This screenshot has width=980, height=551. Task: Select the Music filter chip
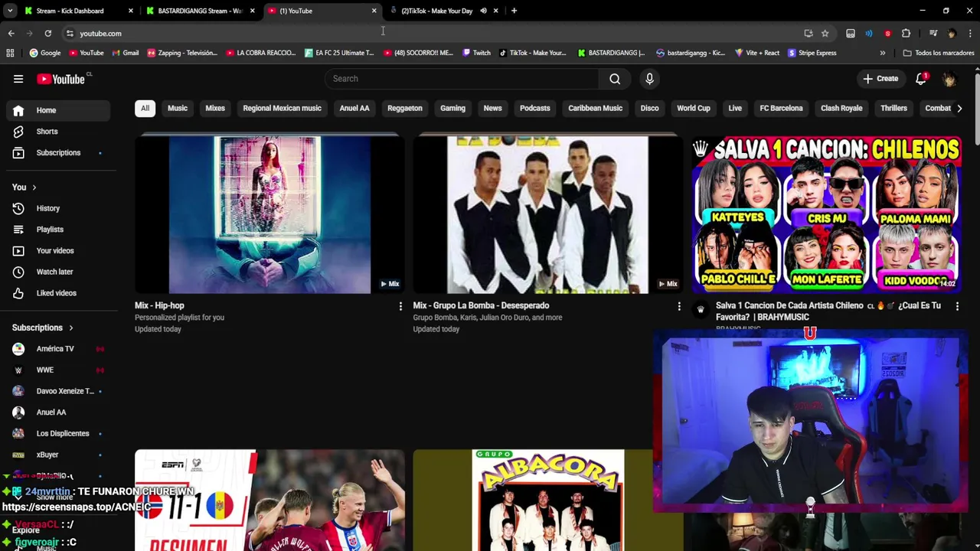(178, 108)
